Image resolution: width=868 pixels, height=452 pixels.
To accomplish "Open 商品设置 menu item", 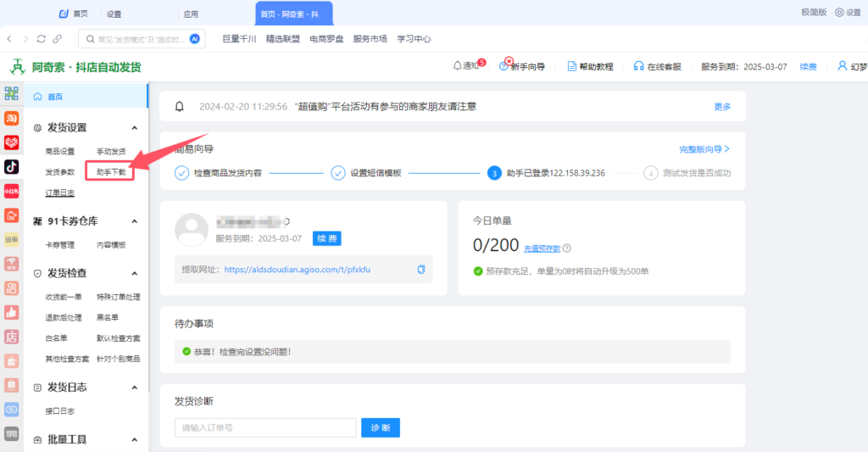I will click(60, 151).
